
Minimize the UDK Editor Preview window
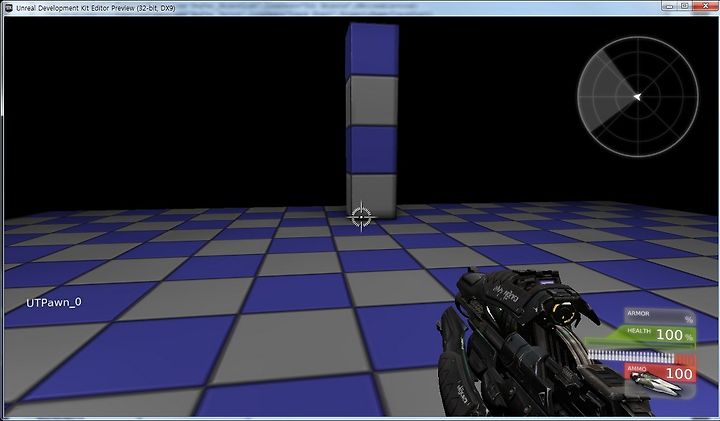coord(669,6)
